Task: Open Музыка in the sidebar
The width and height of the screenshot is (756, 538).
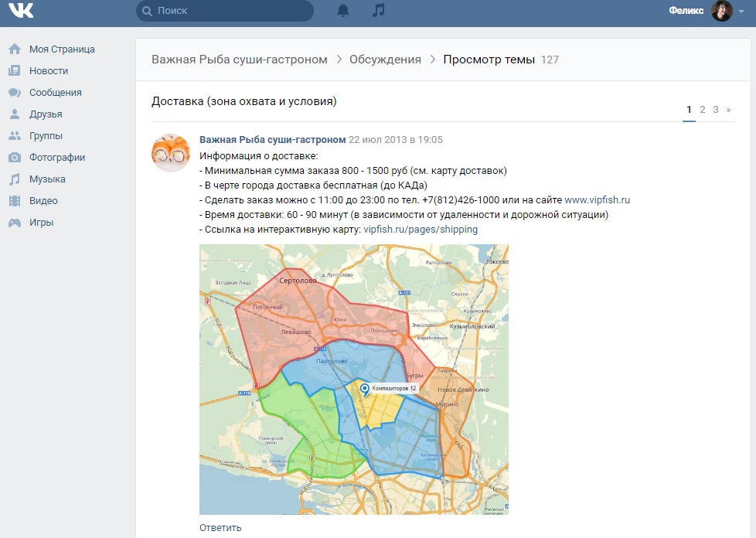Action: (47, 179)
